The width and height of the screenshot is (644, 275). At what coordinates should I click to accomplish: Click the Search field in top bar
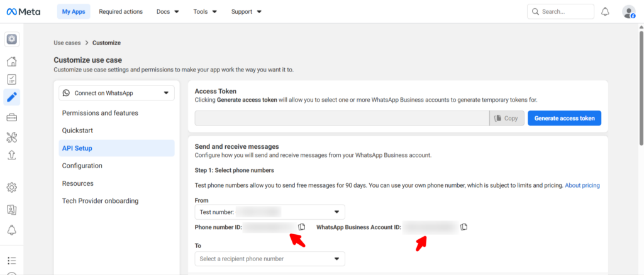pyautogui.click(x=560, y=11)
